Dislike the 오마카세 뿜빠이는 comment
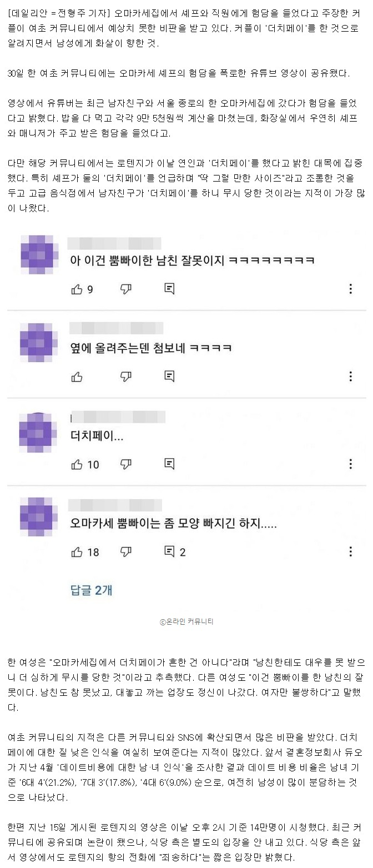Image resolution: width=373 pixels, height=868 pixels. (126, 551)
